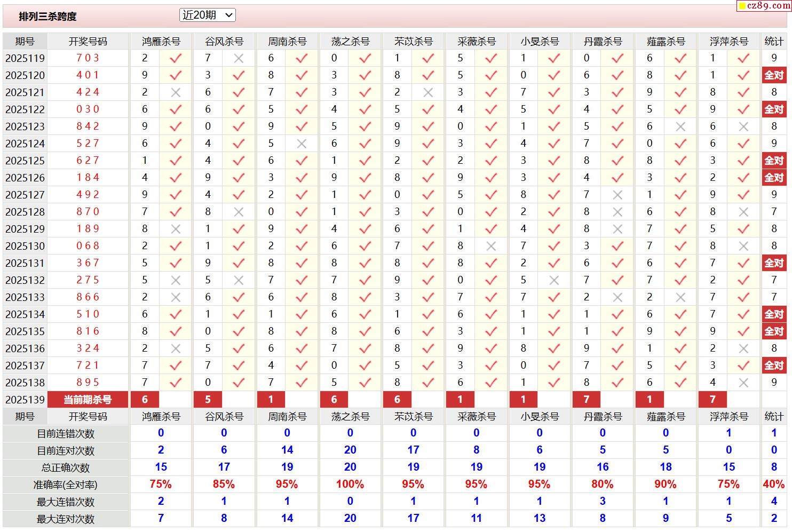Click the 总正确次数 row label
The width and height of the screenshot is (792, 532).
tap(66, 468)
